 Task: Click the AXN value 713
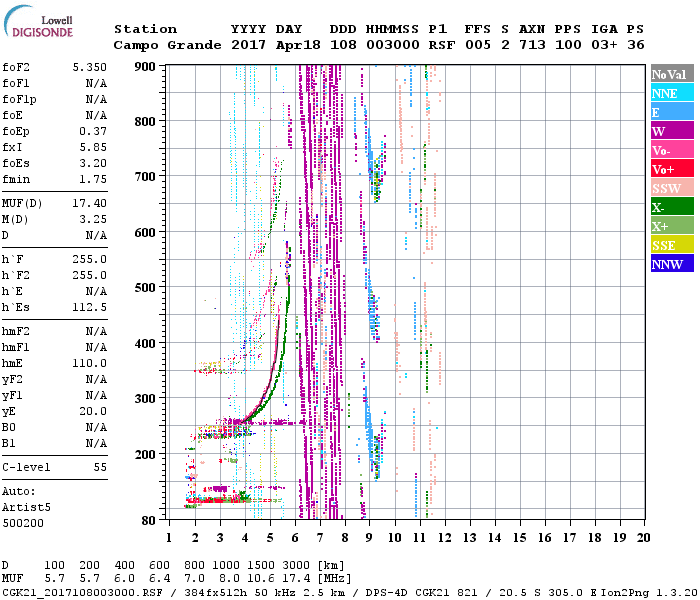pos(532,45)
